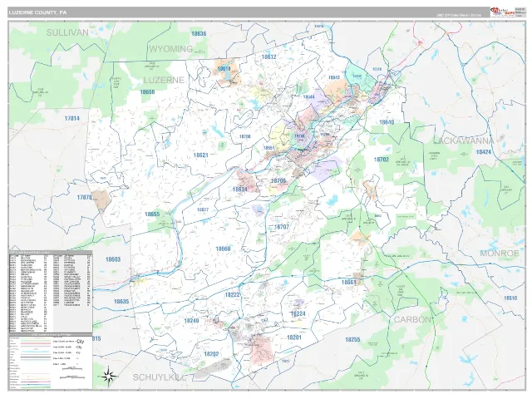This screenshot has width=532, height=399.
Task: Select ZIP code label 18656
Action: pyautogui.click(x=147, y=91)
